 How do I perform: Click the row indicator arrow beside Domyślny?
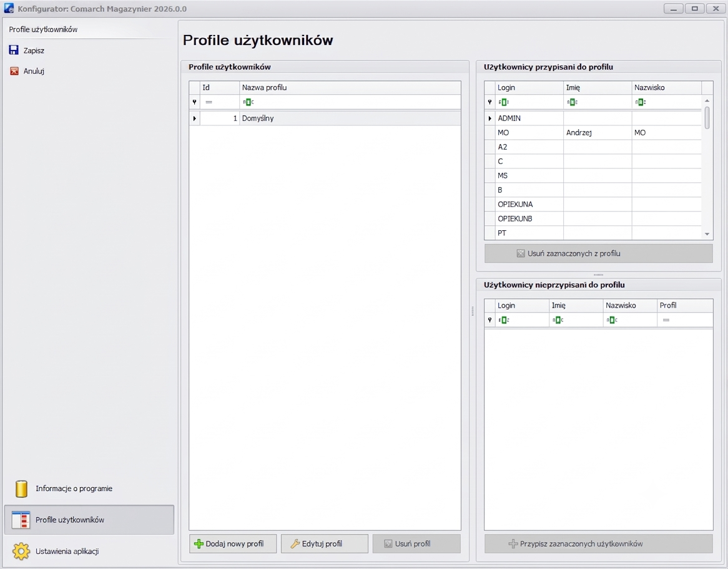point(195,119)
